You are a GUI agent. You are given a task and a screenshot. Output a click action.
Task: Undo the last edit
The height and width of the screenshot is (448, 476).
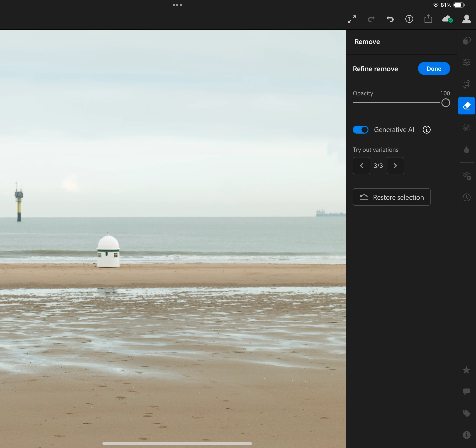[x=390, y=19]
